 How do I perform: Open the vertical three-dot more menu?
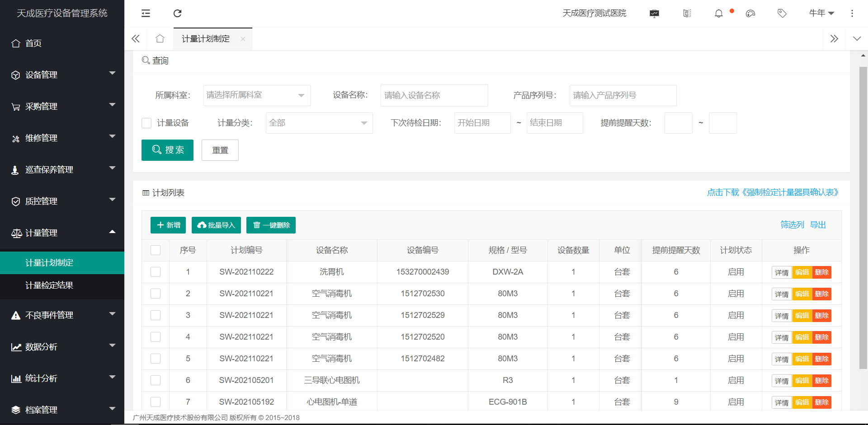[x=852, y=14]
